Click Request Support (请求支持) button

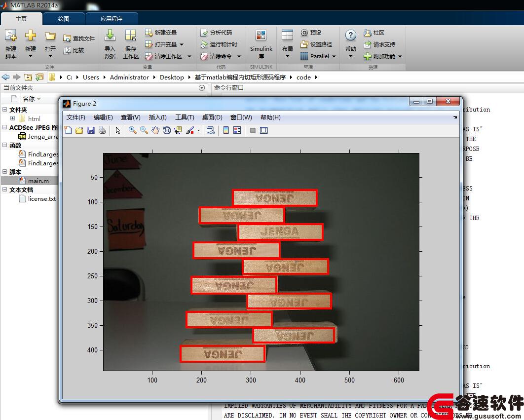tap(379, 44)
